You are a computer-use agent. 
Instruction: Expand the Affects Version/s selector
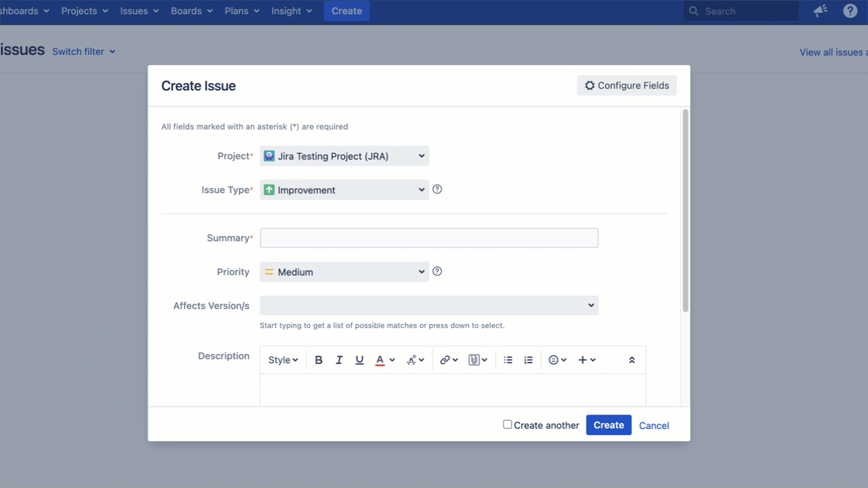pyautogui.click(x=429, y=305)
